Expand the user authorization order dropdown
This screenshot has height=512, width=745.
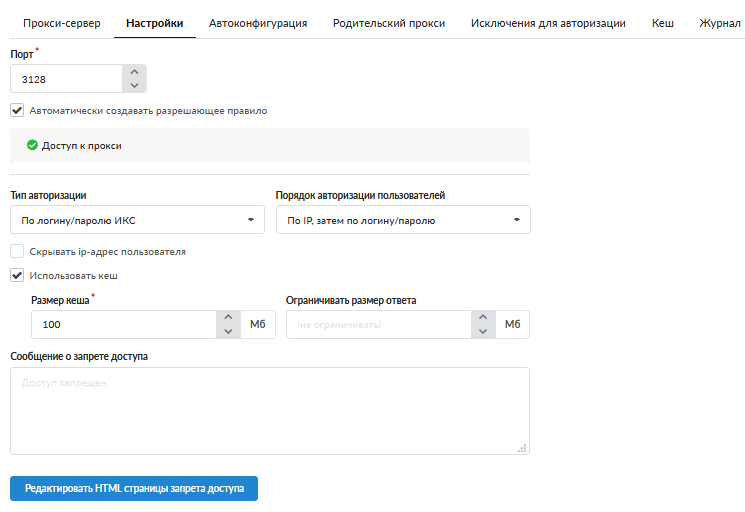(403, 220)
